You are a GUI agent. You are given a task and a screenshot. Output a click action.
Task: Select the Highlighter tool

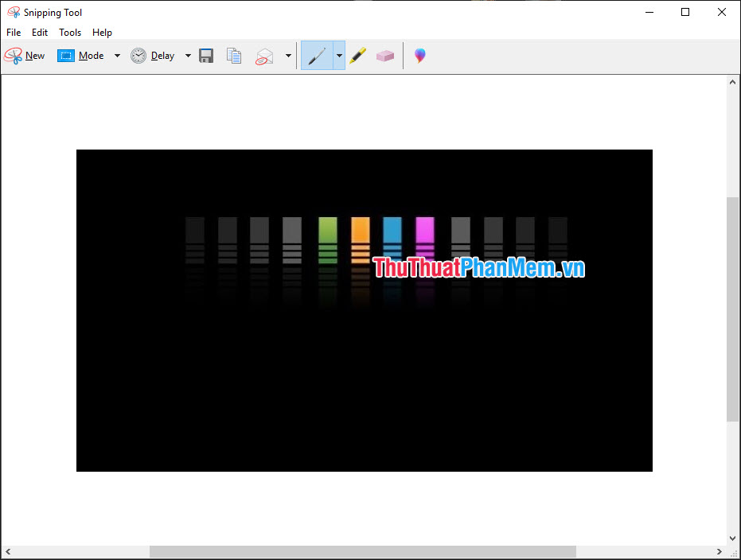pyautogui.click(x=357, y=55)
